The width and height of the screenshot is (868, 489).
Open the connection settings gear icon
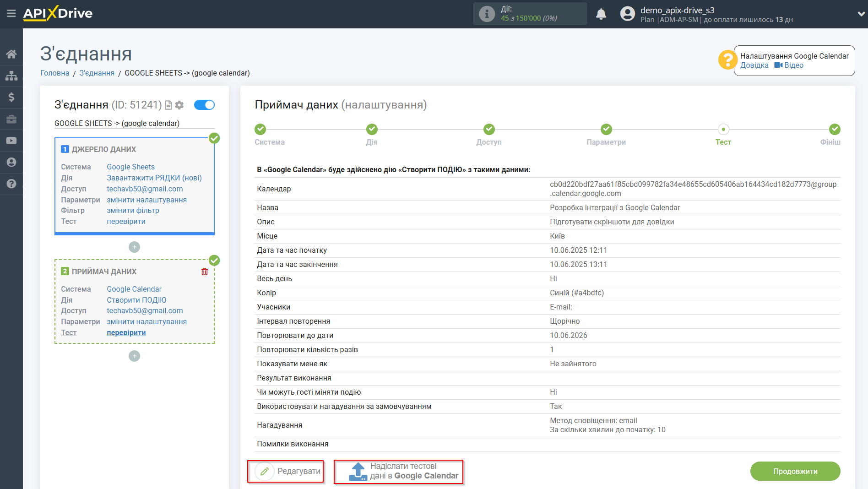coord(179,105)
